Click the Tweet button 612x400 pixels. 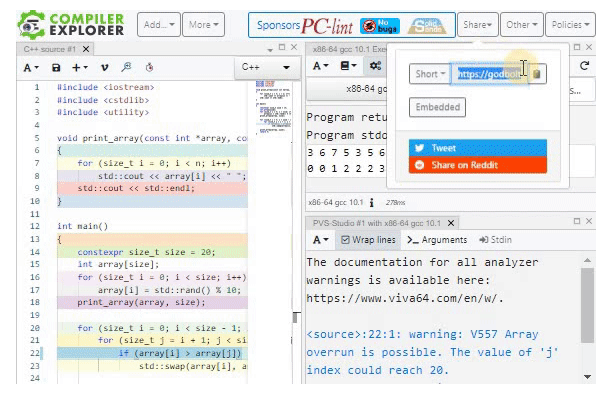click(x=478, y=148)
